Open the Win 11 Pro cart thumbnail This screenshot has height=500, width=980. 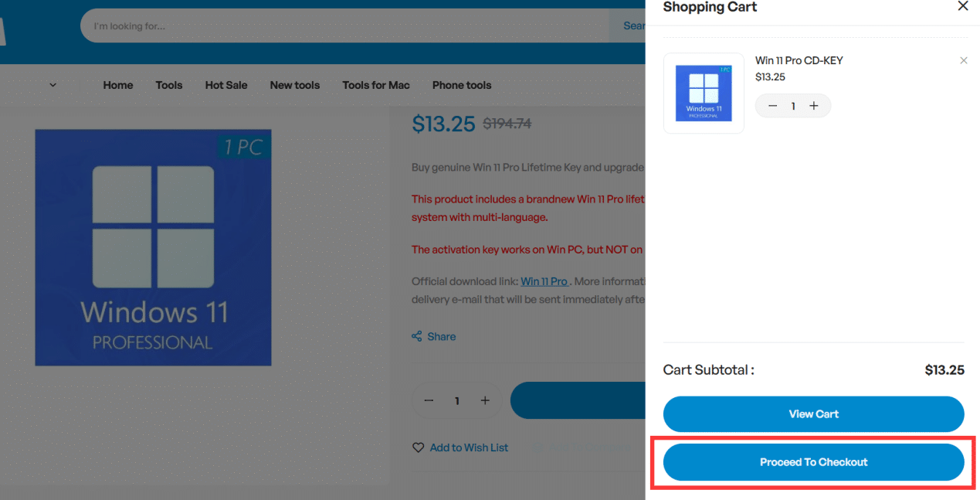coord(704,93)
